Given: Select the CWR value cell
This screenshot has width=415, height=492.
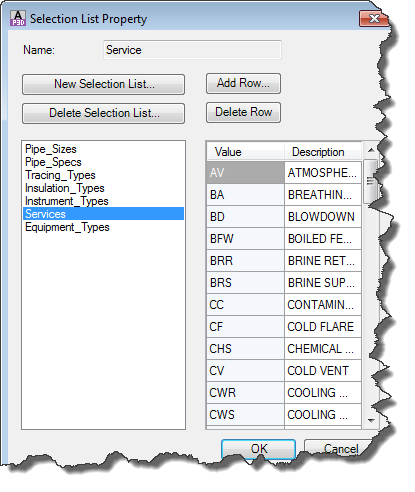Looking at the screenshot, I should coord(245,393).
